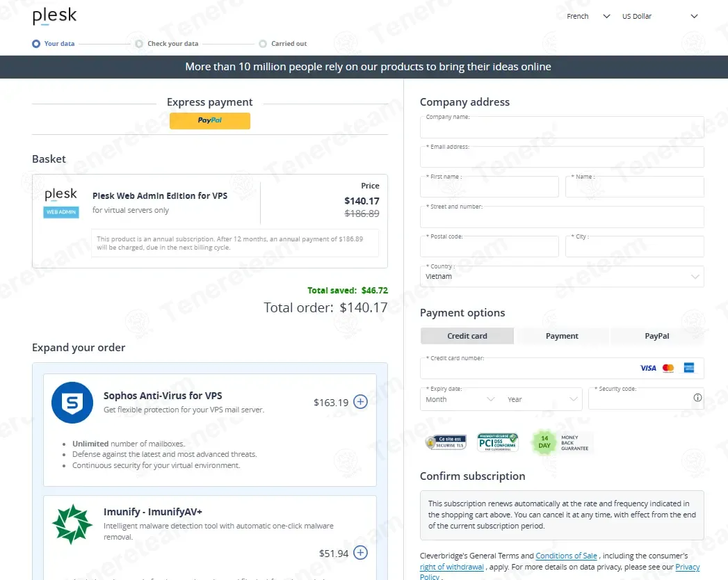Click the $163.19 Sophos price
Viewport: 728px width, 580px height.
point(331,403)
